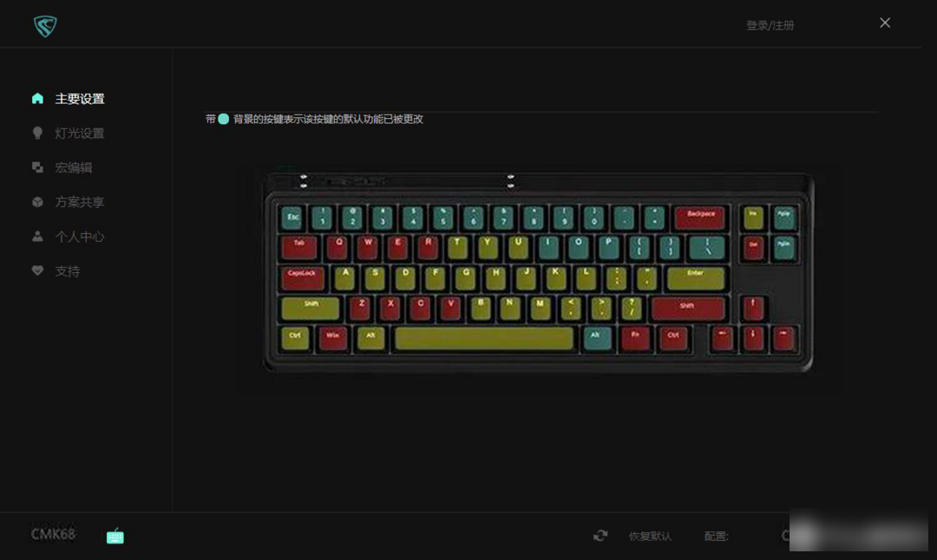Select the Esc key on keyboard
Viewport: 937px width, 560px height.
292,218
